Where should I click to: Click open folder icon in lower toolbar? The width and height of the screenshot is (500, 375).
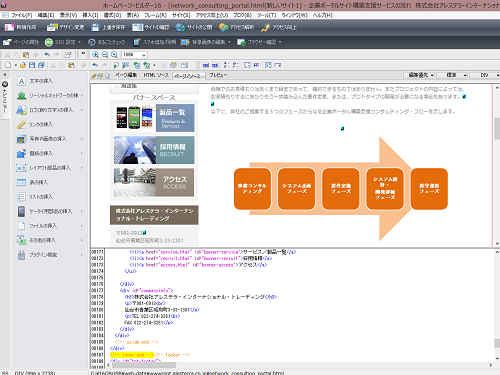tap(23, 65)
